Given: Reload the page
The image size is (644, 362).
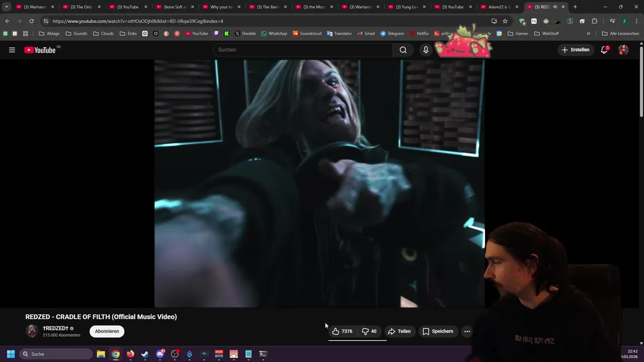Looking at the screenshot, I should 31,21.
